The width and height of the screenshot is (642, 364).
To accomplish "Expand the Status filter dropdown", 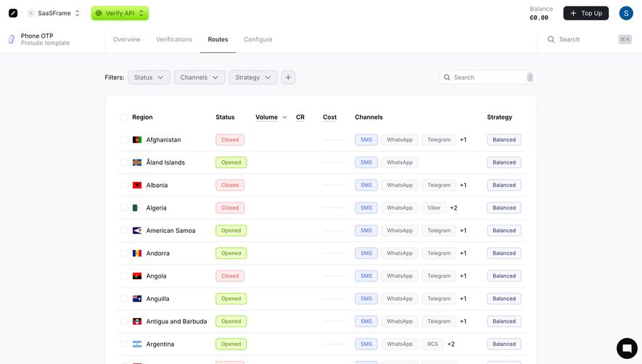I will pos(149,78).
